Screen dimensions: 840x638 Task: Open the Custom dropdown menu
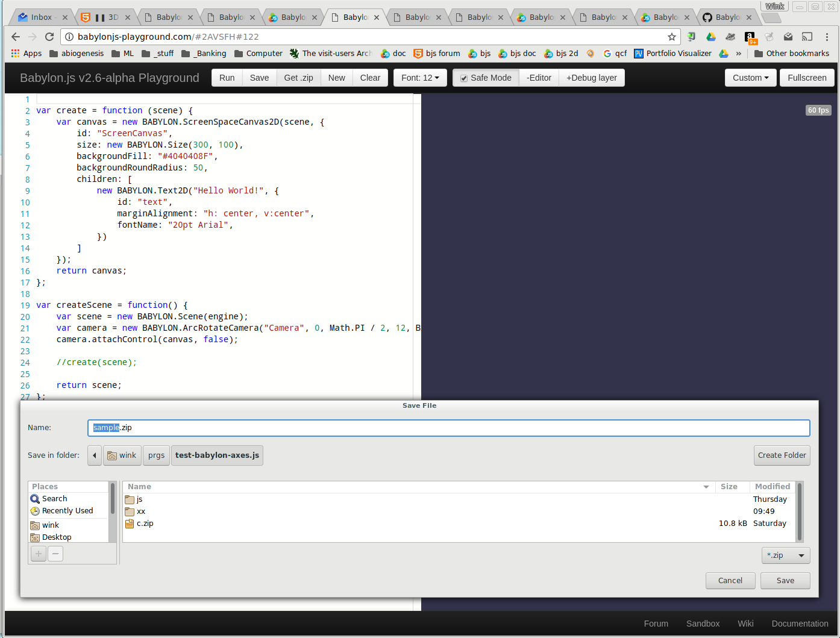click(x=751, y=78)
